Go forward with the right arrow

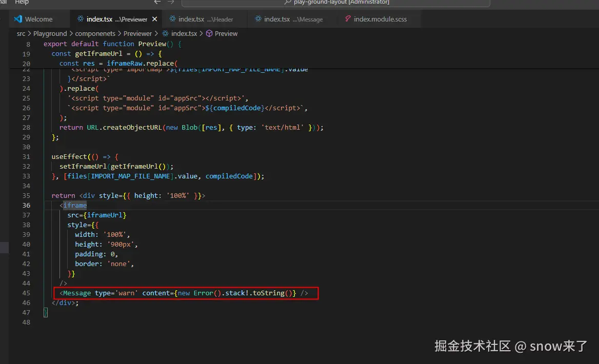[x=171, y=2]
